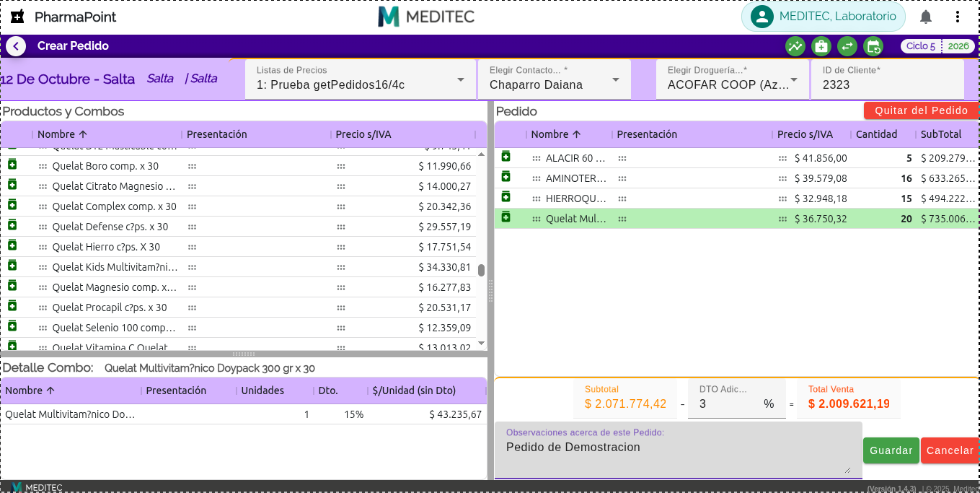
Task: Click the medical kit toolbar icon
Action: point(821,46)
